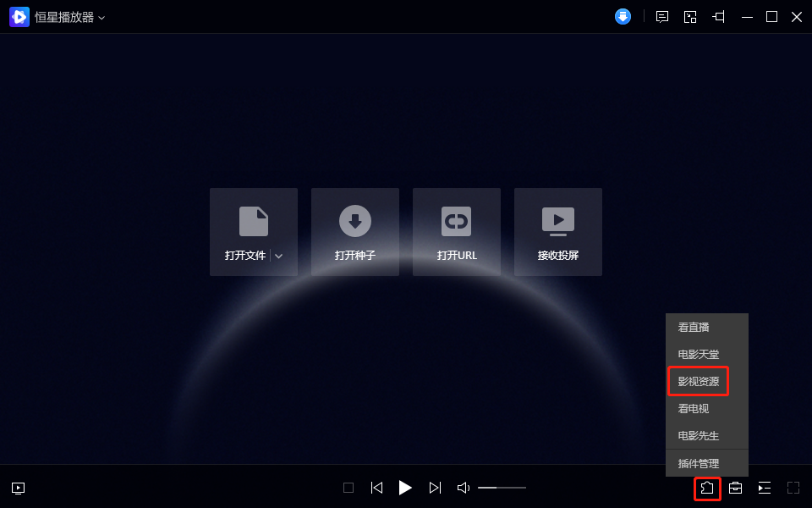Screen dimensions: 812x508
Task: Toggle fullscreen mode icon
Action: (793, 488)
